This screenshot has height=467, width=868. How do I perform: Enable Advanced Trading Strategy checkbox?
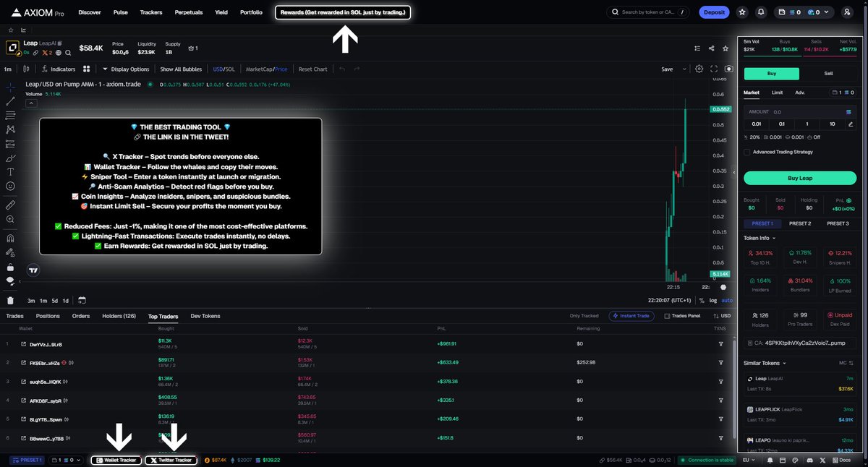click(747, 152)
